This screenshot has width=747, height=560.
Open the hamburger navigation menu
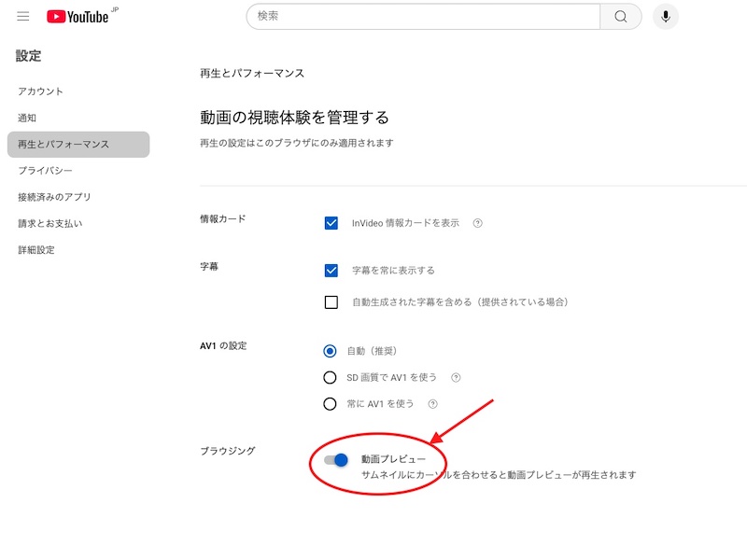pos(22,16)
